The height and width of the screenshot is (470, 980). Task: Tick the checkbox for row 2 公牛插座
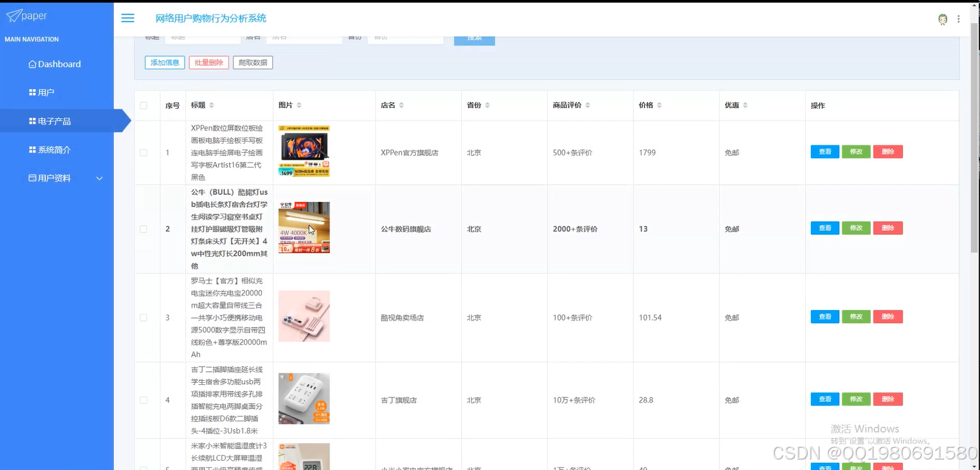click(x=145, y=228)
